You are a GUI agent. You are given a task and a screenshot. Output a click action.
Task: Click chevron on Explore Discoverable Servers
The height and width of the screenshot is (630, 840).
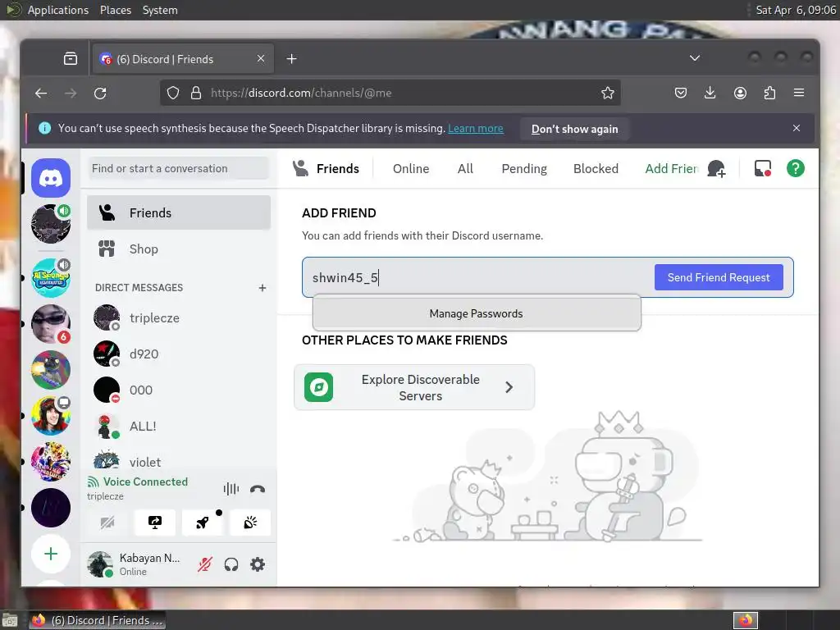click(509, 387)
